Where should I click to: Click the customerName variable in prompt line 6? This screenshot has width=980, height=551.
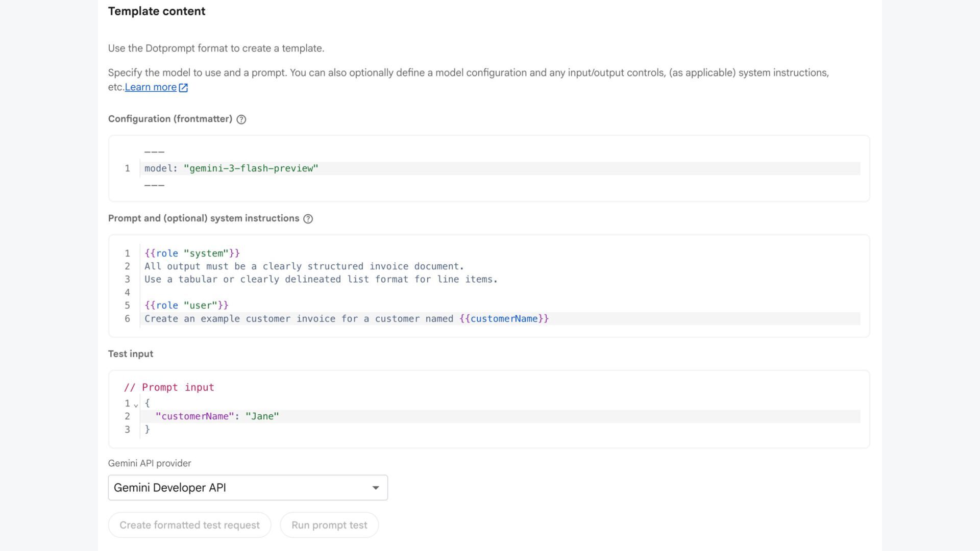tap(504, 319)
